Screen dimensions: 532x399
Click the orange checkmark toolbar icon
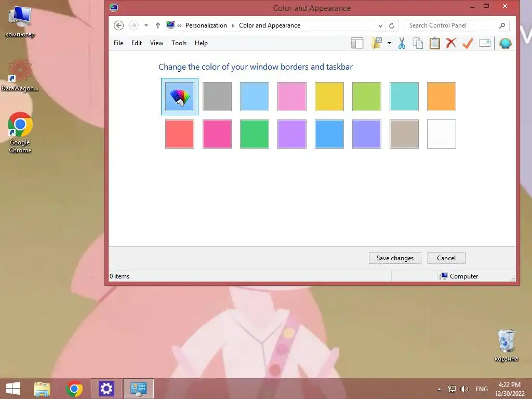pos(468,43)
